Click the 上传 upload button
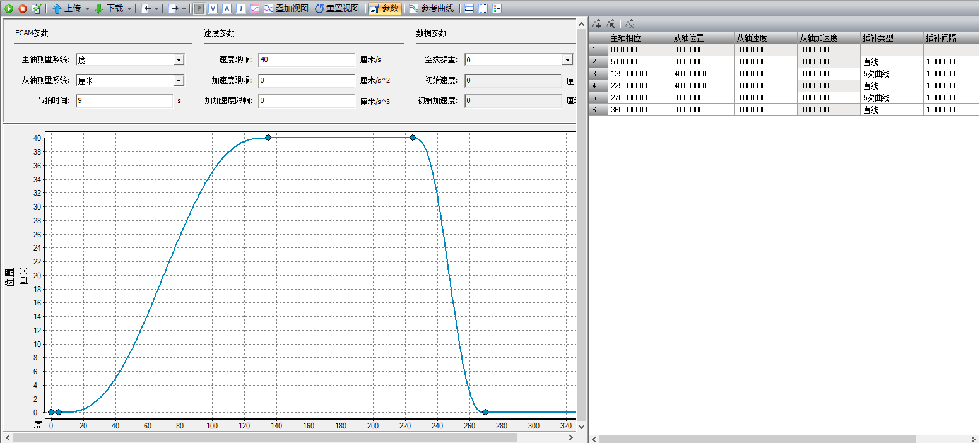The width and height of the screenshot is (980, 443). tap(67, 9)
